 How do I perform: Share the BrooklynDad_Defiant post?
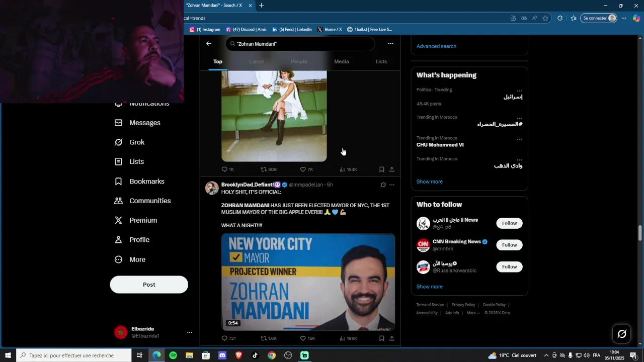(392, 338)
